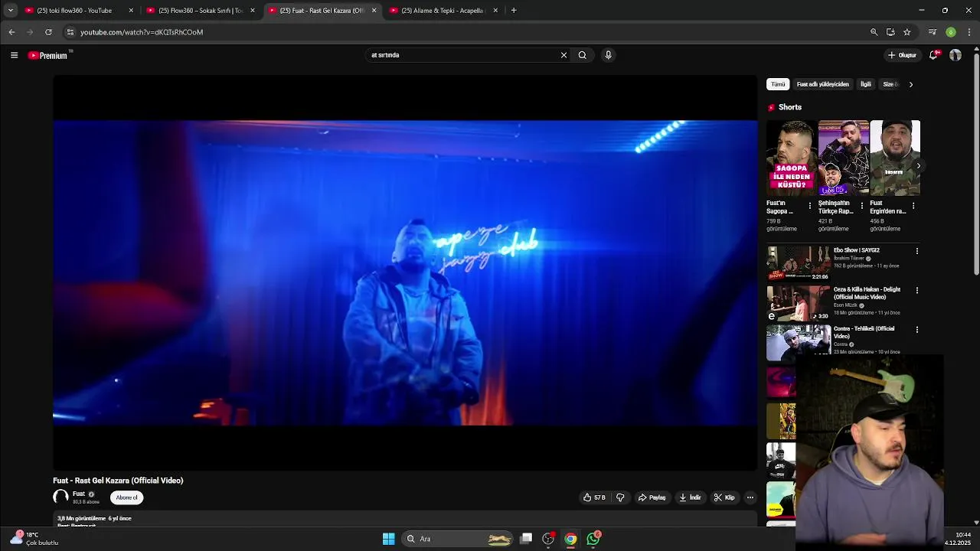Open options for Fuat Ergin'den Short

913,206
